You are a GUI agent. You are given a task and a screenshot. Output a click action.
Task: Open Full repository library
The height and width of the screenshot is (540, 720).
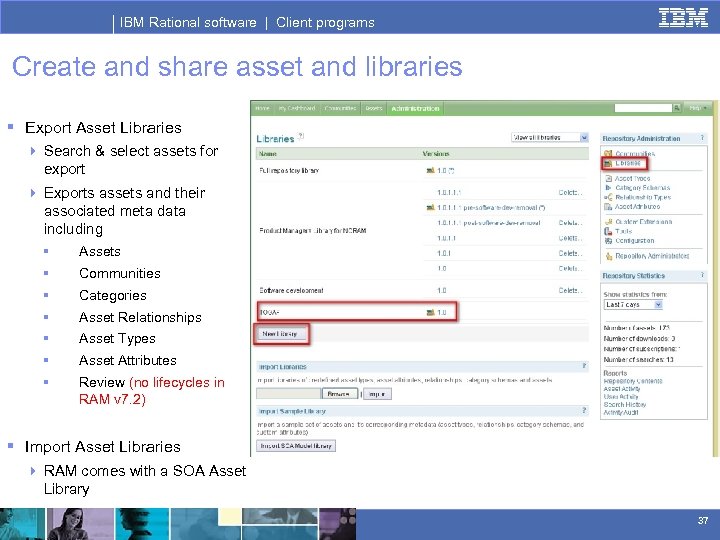(289, 170)
